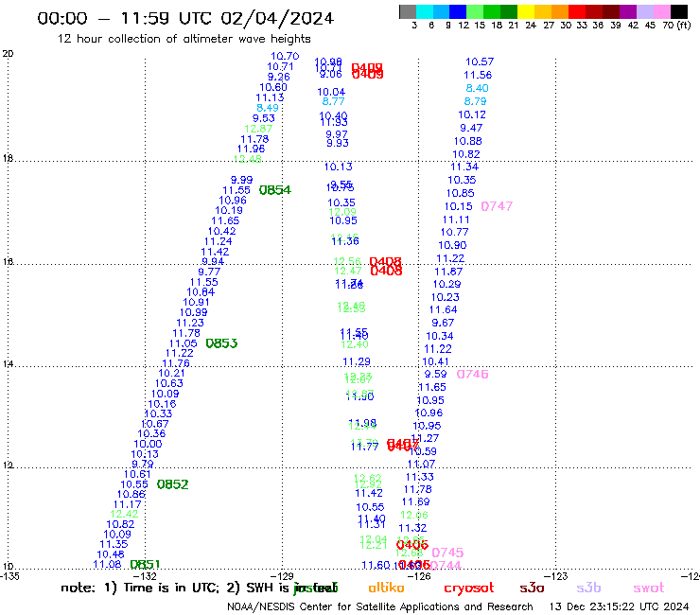Click the 'swot' satellite legend label
Image resolution: width=700 pixels, height=615 pixels.
pos(649,589)
